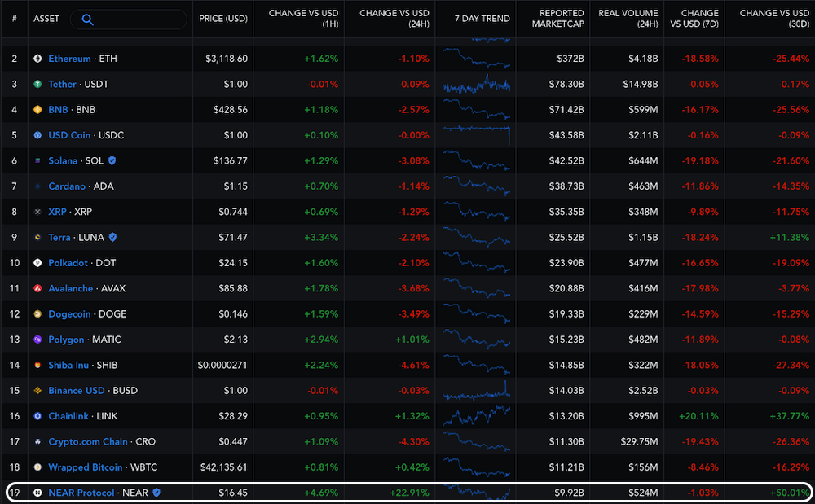
Task: Click the Polygon coin logo
Action: 37,340
